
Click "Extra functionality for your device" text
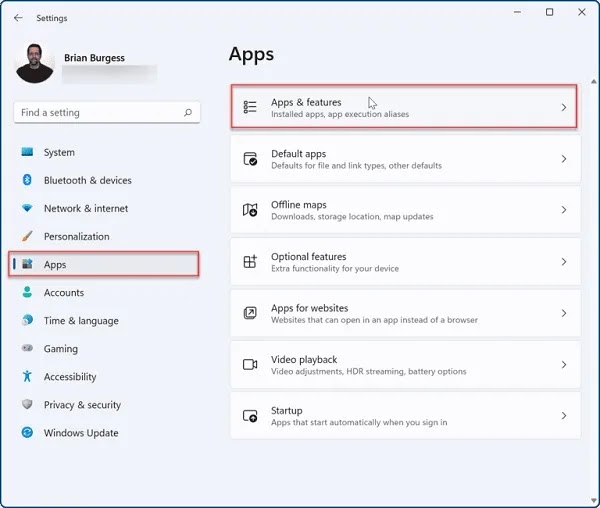click(335, 269)
